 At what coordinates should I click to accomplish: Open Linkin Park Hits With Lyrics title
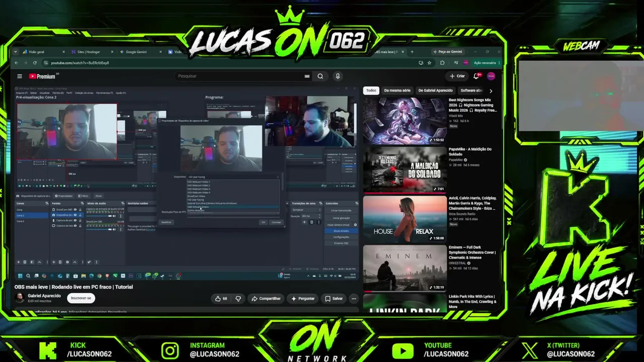coord(472,301)
